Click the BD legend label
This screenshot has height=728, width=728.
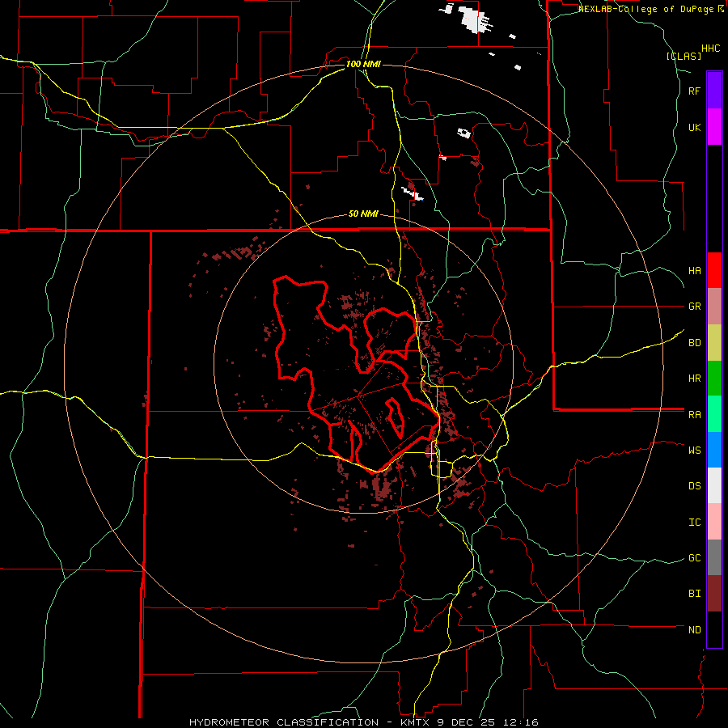pos(694,343)
